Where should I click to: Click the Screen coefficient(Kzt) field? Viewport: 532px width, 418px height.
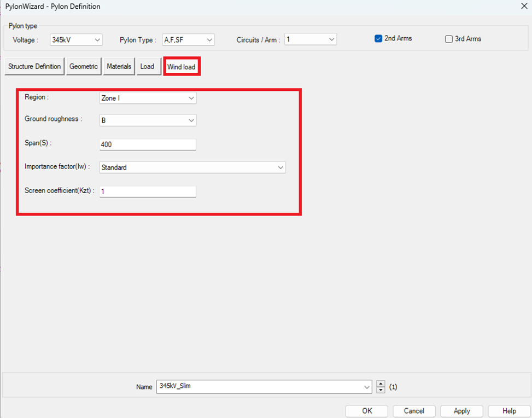[x=148, y=191]
